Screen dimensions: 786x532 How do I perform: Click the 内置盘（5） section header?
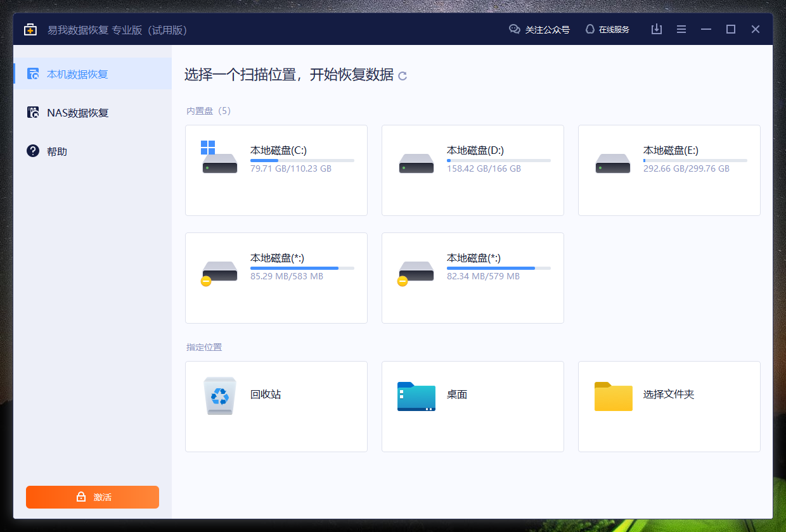click(x=209, y=111)
